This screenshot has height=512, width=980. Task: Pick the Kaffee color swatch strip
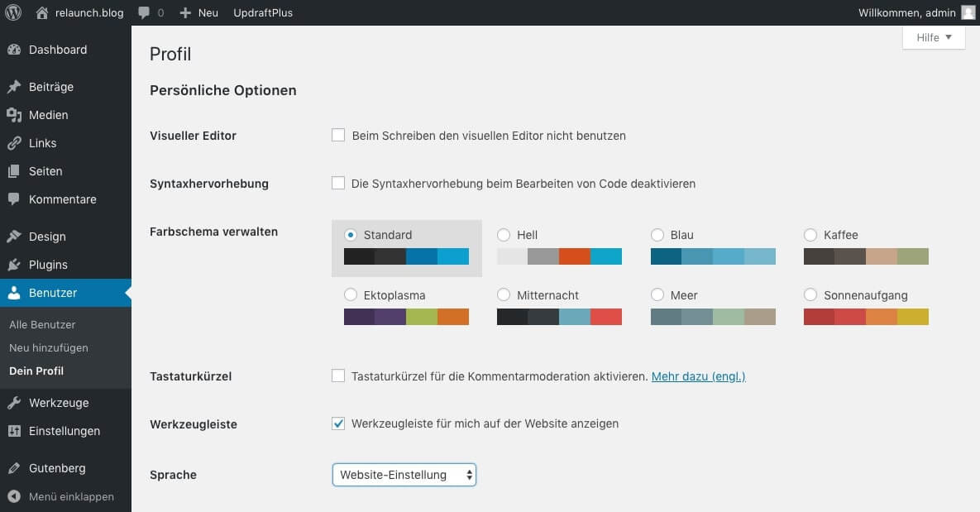(x=865, y=256)
